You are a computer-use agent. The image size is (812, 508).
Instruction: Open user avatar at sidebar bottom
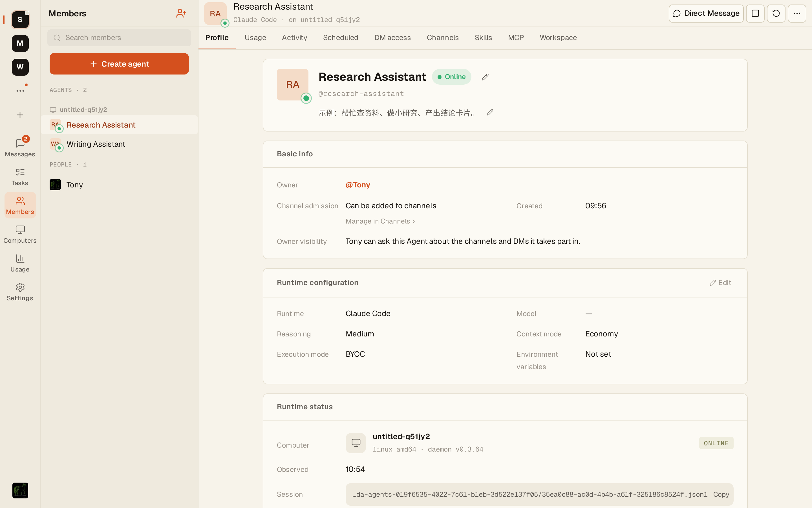[x=20, y=491]
